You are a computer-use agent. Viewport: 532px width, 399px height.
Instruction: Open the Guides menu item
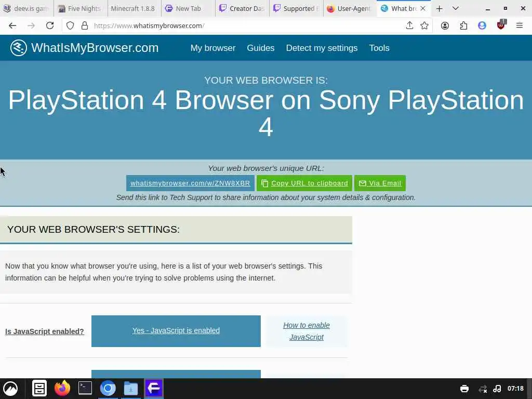coord(261,48)
